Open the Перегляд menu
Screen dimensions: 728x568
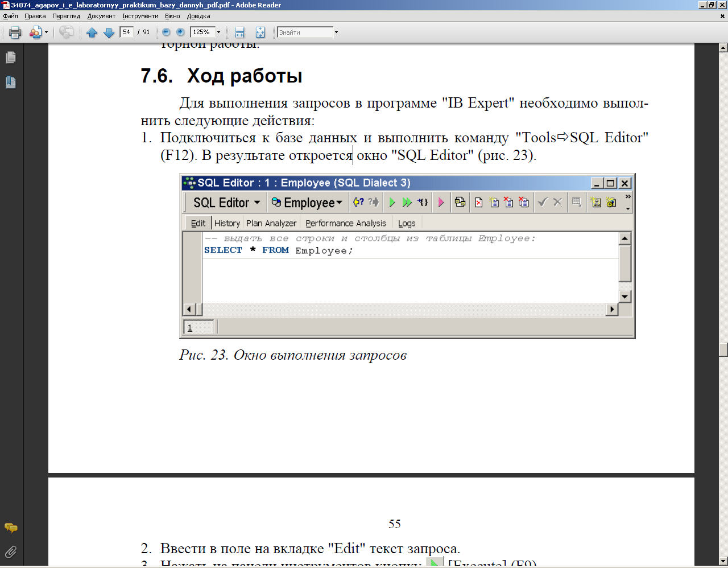pyautogui.click(x=66, y=17)
